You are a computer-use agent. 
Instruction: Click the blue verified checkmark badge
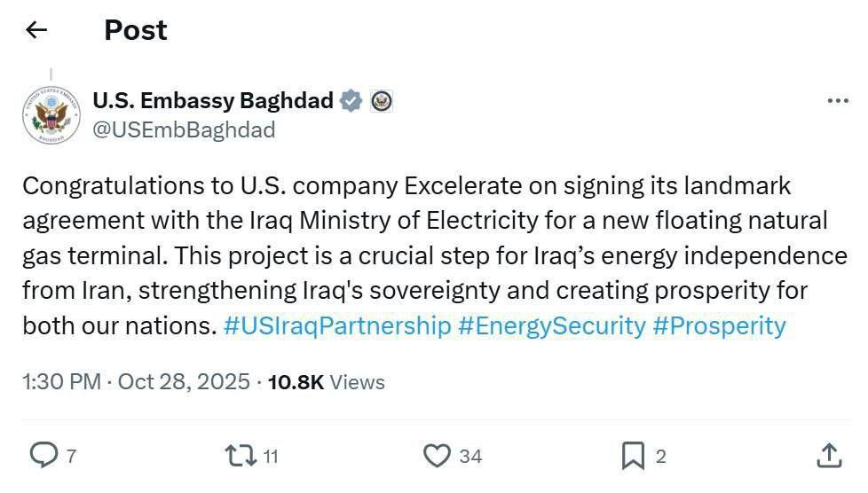click(x=351, y=101)
